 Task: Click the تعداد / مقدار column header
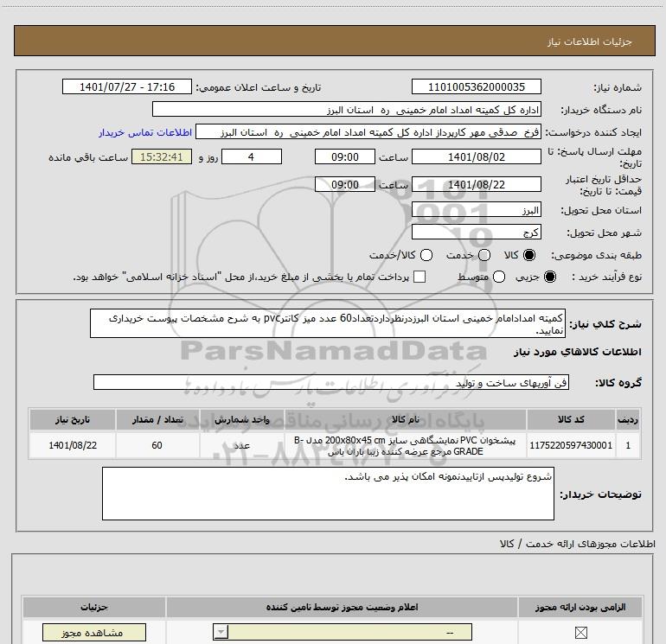[x=157, y=419]
